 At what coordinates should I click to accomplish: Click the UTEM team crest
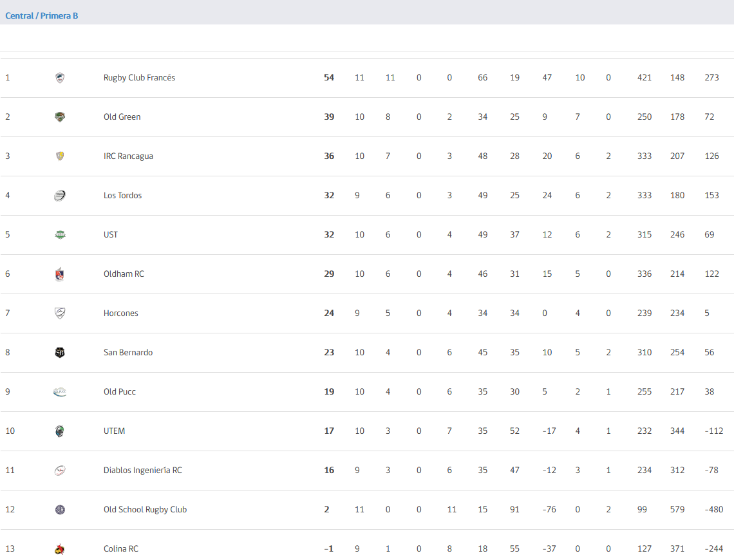point(60,431)
